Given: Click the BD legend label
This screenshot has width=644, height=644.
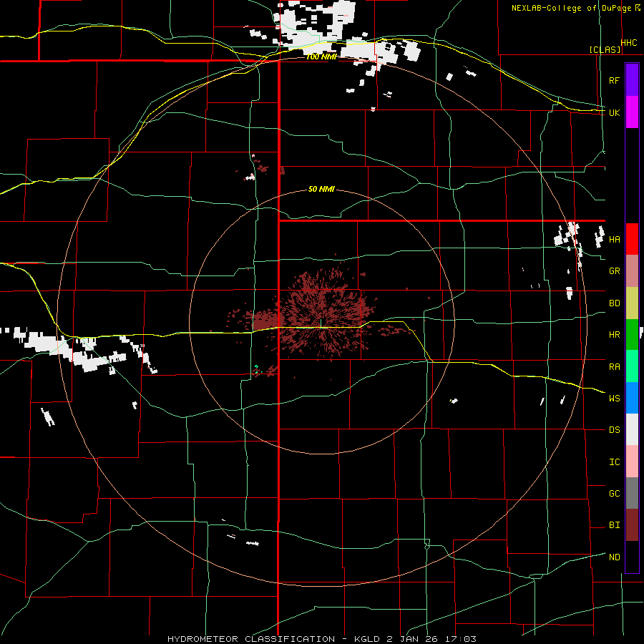Looking at the screenshot, I should tap(614, 303).
